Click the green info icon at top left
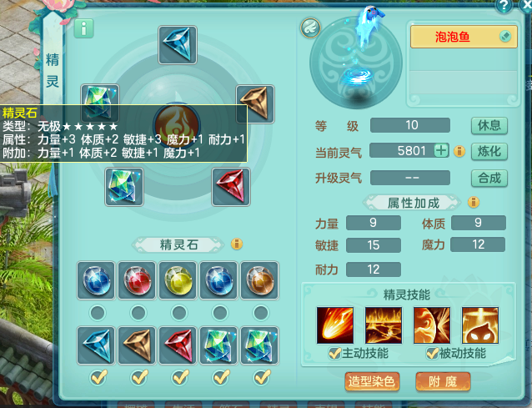 (83, 28)
